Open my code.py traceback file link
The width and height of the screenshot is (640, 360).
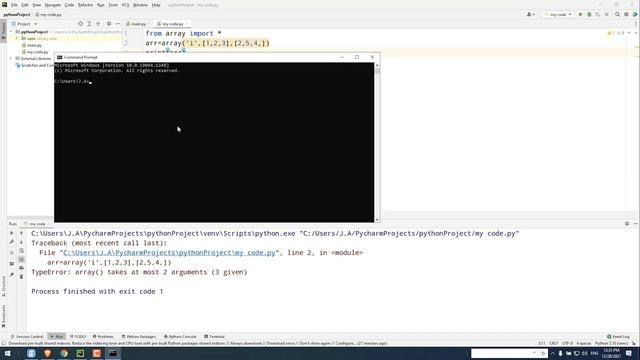click(169, 253)
